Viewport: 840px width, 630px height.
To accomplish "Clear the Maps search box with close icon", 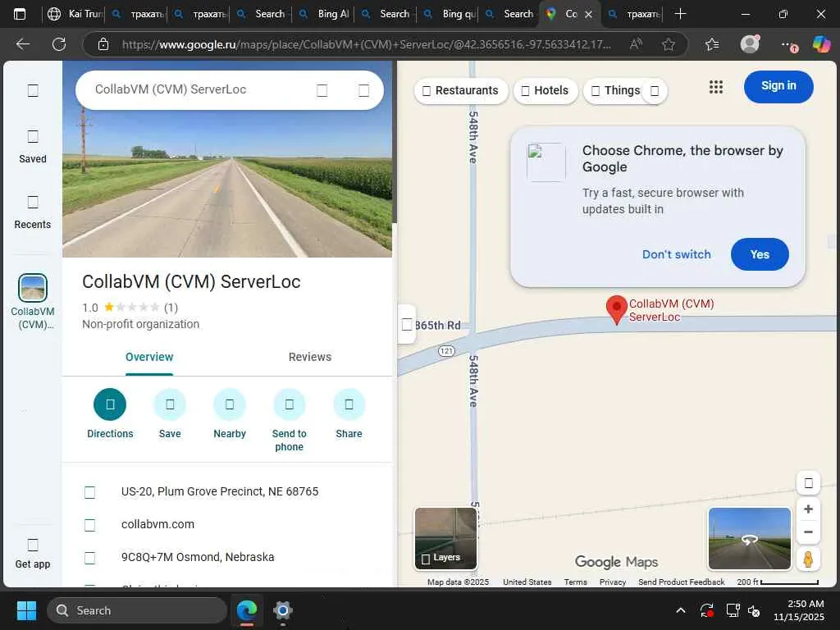I will [363, 90].
